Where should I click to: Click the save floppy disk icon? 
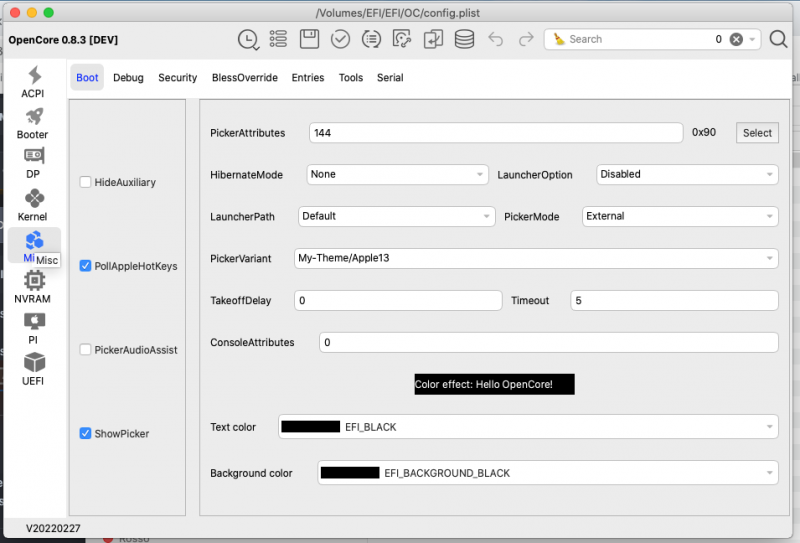(309, 39)
